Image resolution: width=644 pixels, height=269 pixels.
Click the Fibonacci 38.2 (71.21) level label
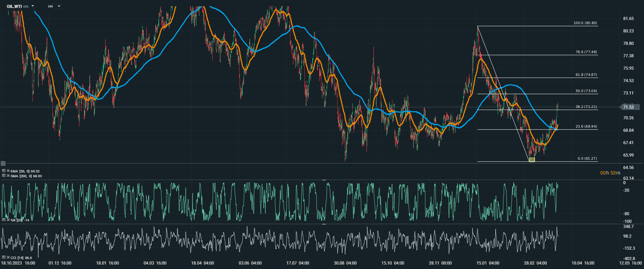[586, 107]
